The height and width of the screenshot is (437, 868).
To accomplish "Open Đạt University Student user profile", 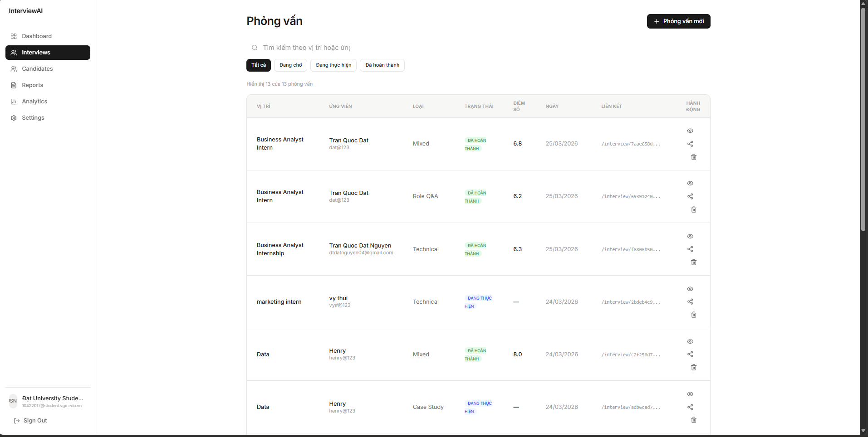I will (x=48, y=401).
